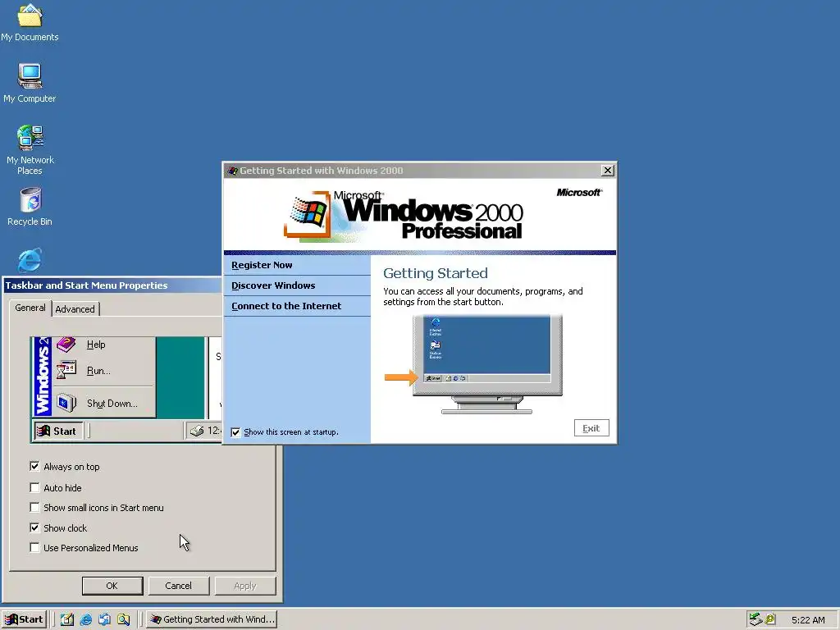
Task: Uncheck the Show clock checkbox
Action: 34,527
